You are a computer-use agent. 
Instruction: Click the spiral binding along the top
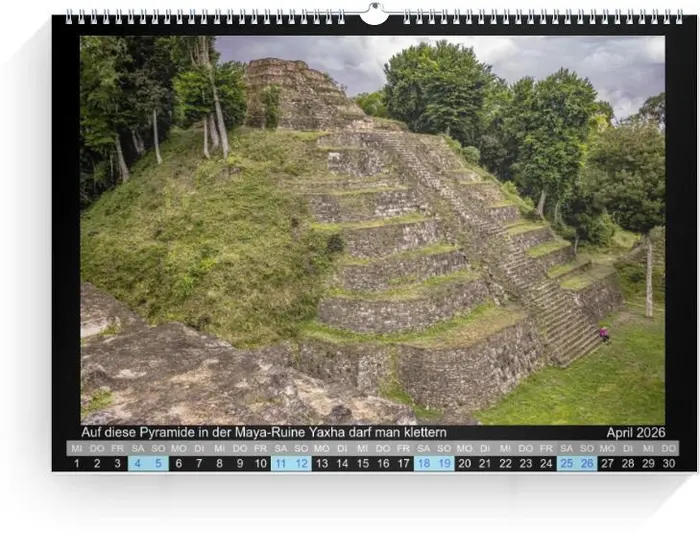pos(200,17)
